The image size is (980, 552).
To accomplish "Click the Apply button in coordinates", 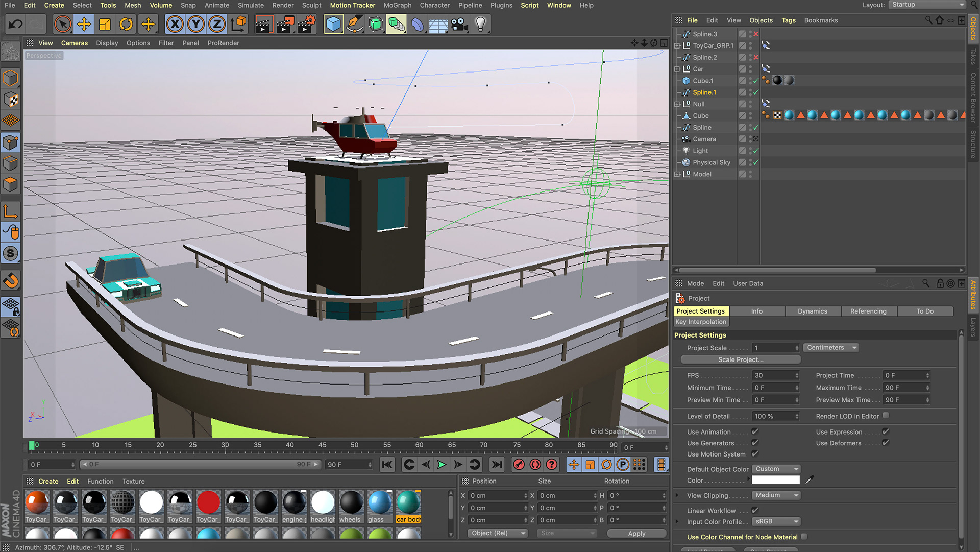I will (636, 533).
